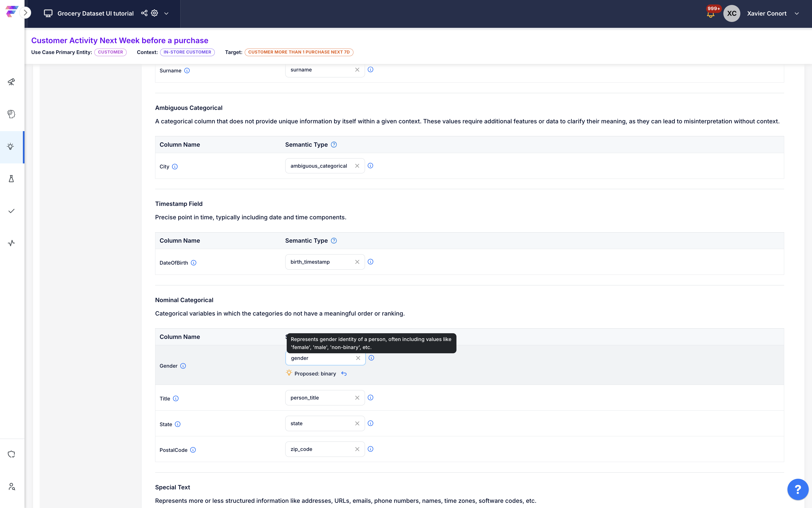Open the activity pulse sidebar icon
This screenshot has height=508, width=812.
pyautogui.click(x=11, y=243)
